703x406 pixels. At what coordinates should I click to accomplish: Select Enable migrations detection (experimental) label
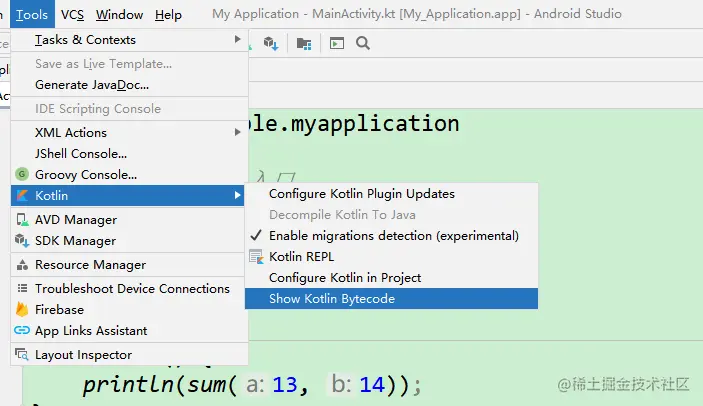pos(394,236)
